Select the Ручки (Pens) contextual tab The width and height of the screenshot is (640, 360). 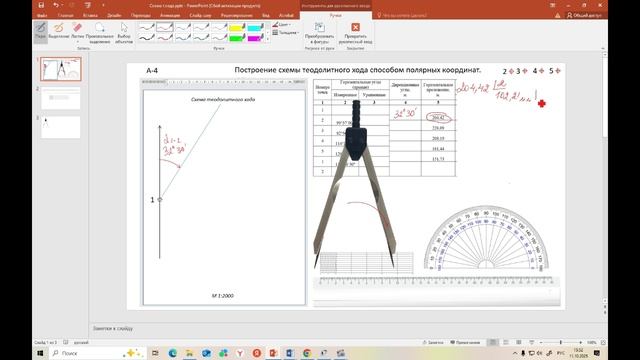[336, 16]
